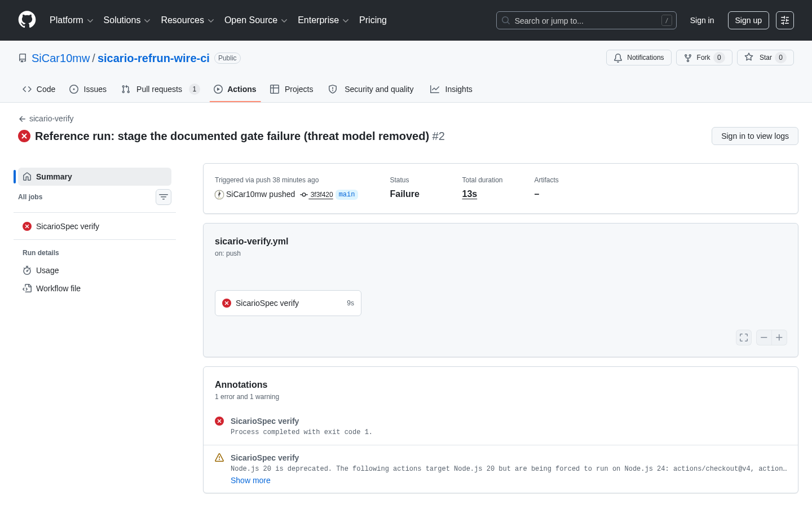This screenshot has height=508, width=812.
Task: Click the Sign in link
Action: (x=702, y=20)
